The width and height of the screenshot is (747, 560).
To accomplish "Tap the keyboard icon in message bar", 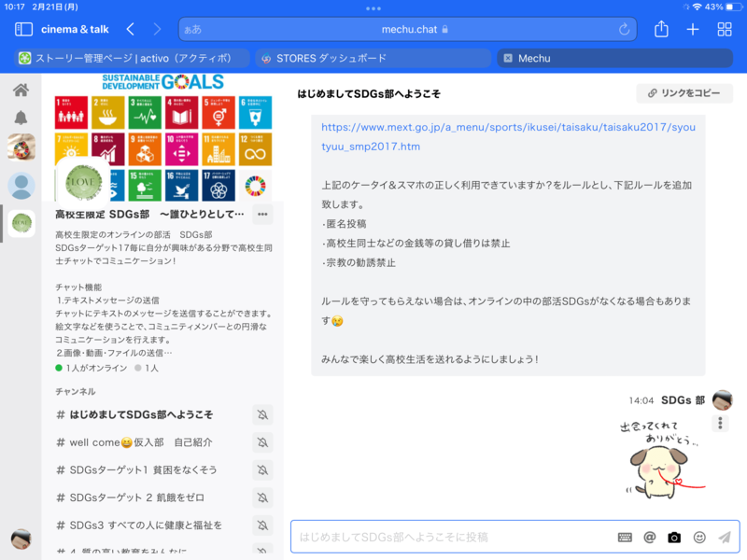I will (x=625, y=538).
